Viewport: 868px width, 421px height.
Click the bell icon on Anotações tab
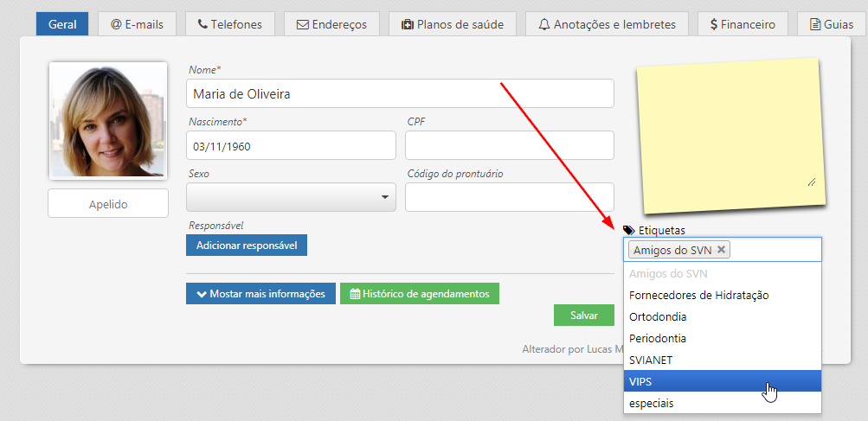544,24
